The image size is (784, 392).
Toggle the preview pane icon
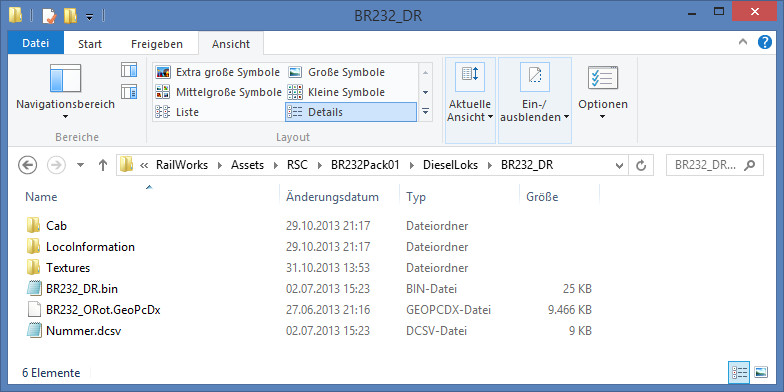click(x=129, y=70)
